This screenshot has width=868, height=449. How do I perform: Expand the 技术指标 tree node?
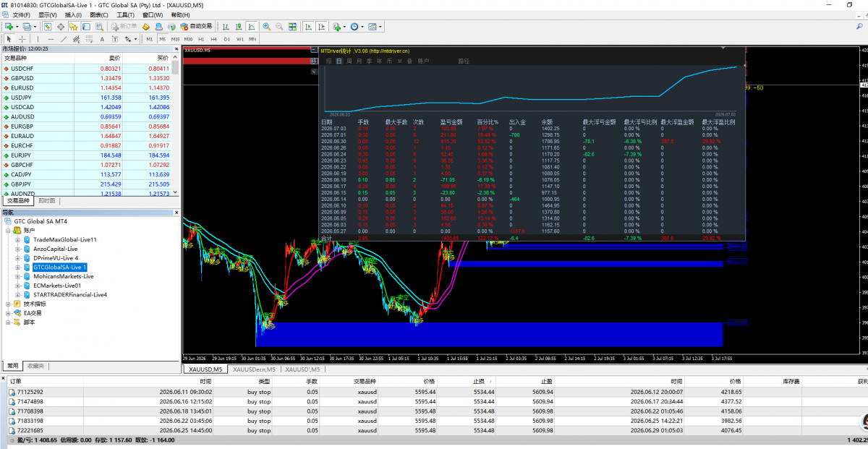[x=8, y=304]
